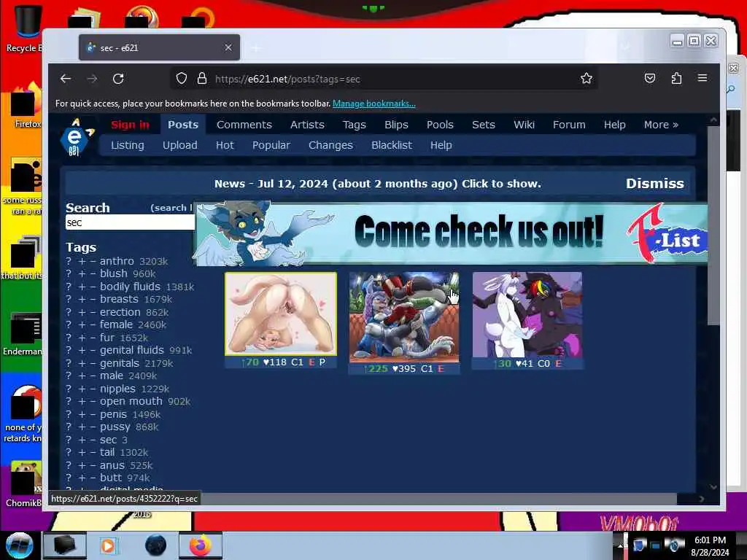Click the '+' include icon beside blush

[82, 274]
